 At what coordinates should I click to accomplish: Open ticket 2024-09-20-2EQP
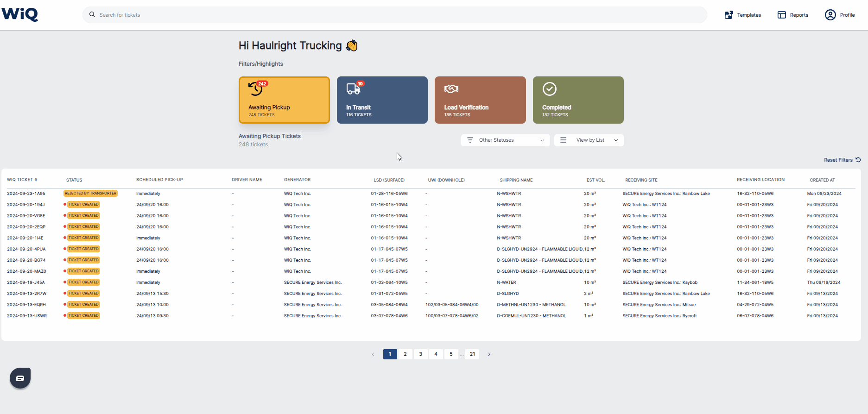coord(26,227)
